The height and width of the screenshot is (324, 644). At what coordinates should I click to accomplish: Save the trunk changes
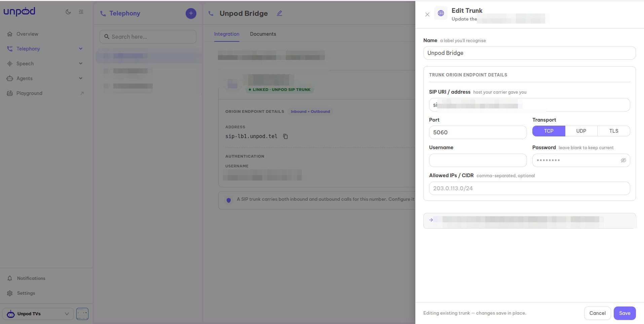pos(625,313)
